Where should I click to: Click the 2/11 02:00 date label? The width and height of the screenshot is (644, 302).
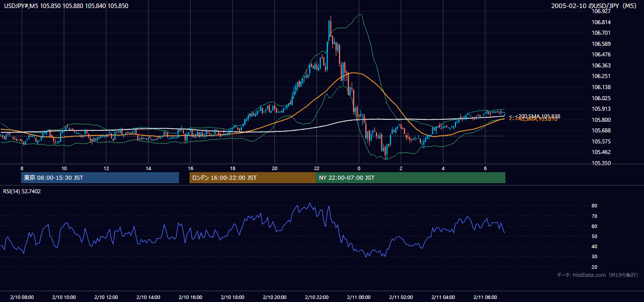pos(401,297)
